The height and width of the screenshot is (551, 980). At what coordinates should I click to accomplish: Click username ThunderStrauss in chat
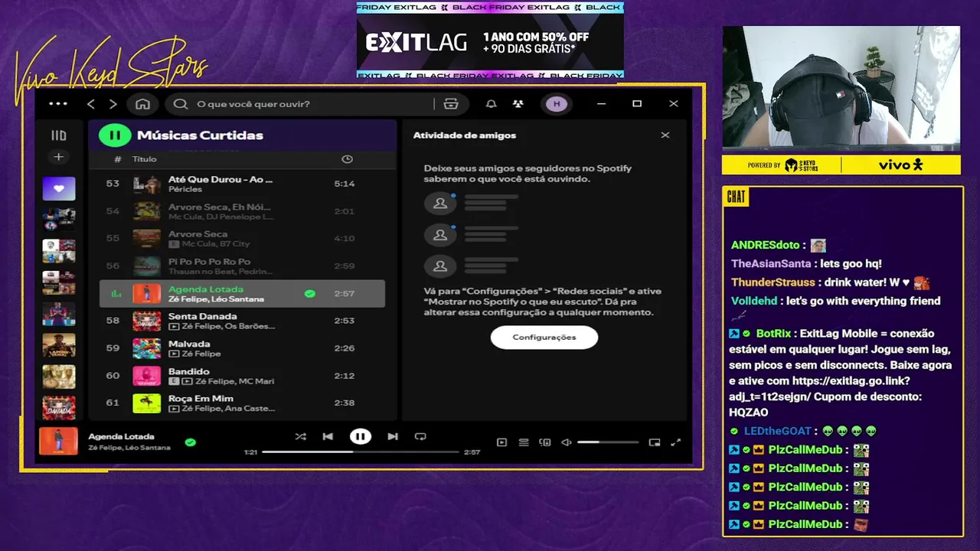(773, 282)
